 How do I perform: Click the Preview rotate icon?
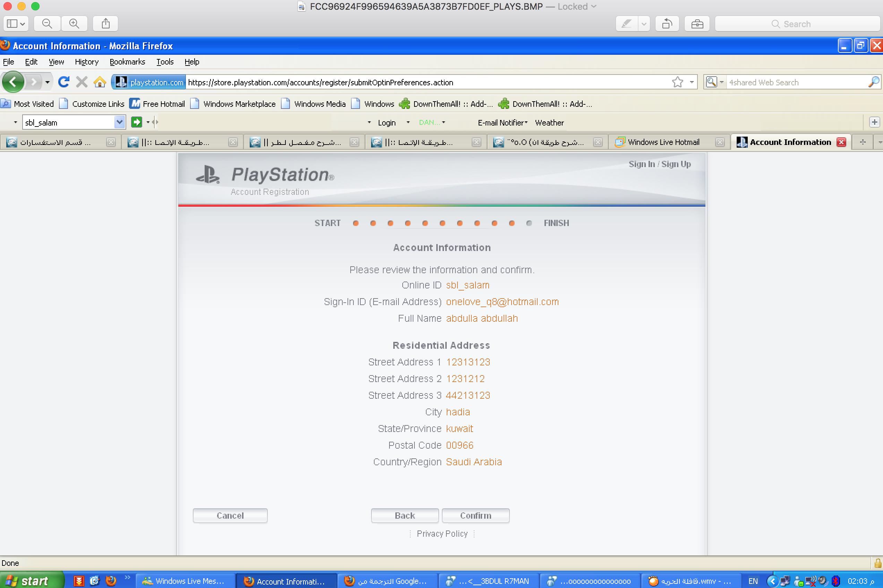pyautogui.click(x=667, y=24)
